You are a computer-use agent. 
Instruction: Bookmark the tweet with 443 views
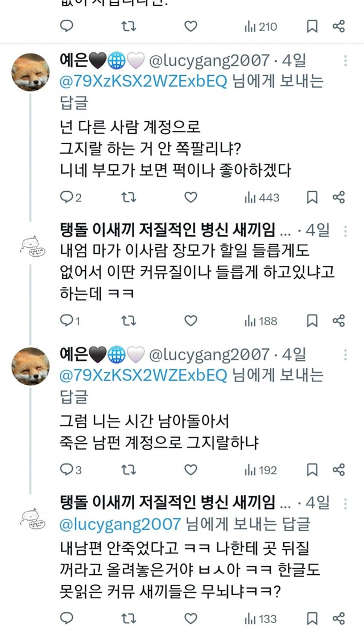[x=312, y=197]
